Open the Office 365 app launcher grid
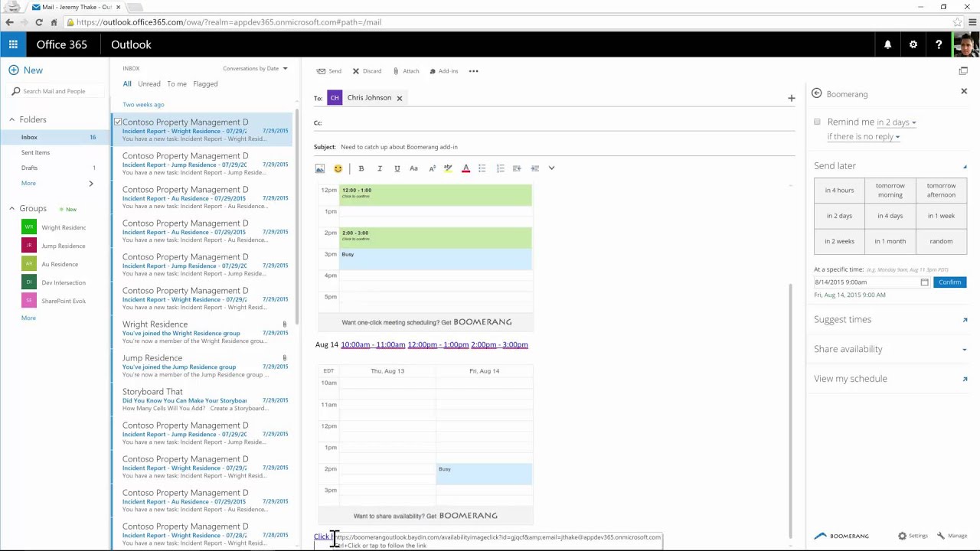980x551 pixels. (x=13, y=44)
